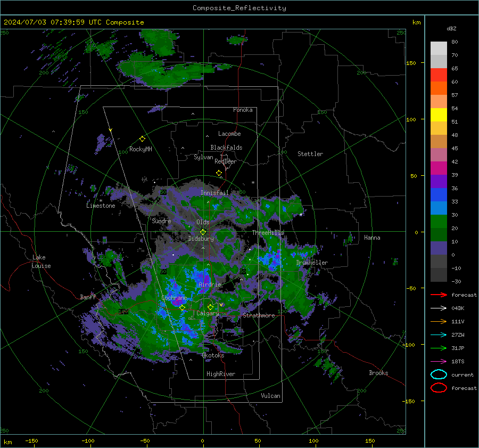This screenshot has height=448, width=479.
Task: Click the Olds city label
Action: click(x=203, y=222)
